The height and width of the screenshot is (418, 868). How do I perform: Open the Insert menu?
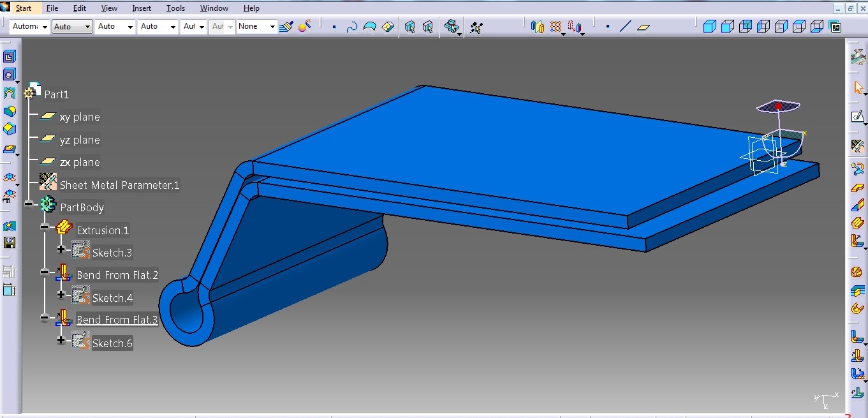[141, 8]
